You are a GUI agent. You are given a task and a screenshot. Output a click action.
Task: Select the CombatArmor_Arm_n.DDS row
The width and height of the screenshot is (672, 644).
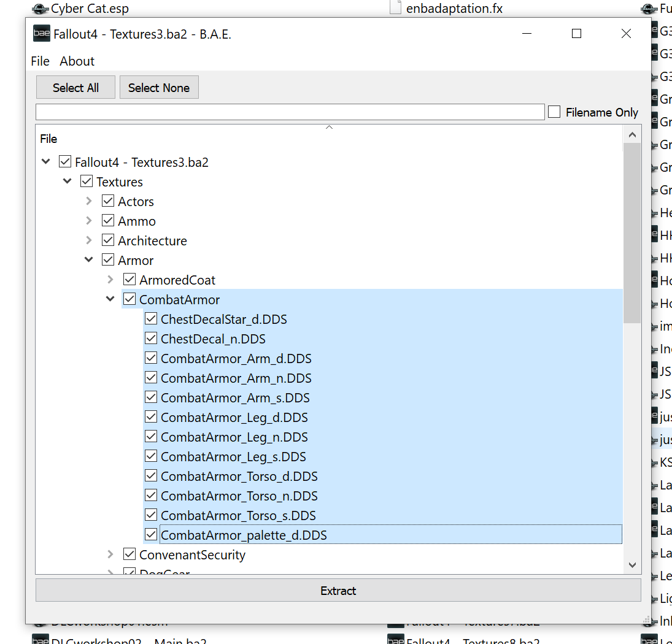click(x=383, y=378)
